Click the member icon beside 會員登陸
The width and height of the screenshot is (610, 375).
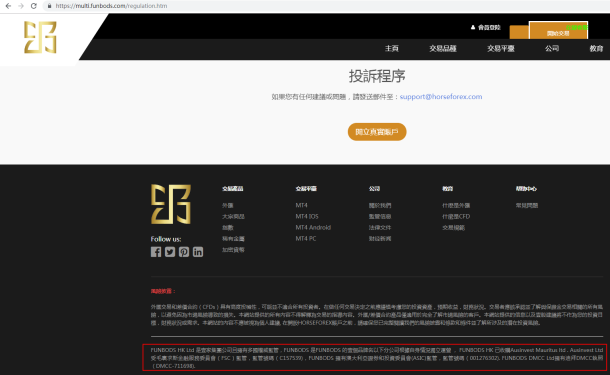coord(473,27)
